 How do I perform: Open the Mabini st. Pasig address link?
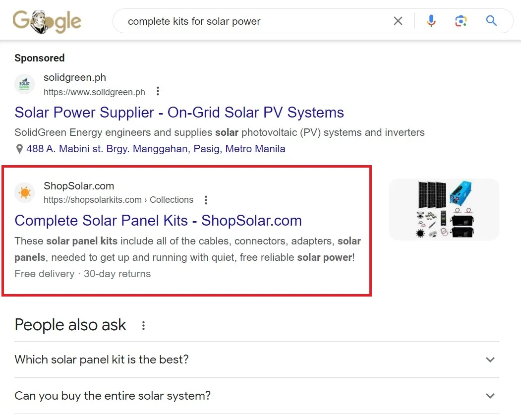click(x=156, y=149)
